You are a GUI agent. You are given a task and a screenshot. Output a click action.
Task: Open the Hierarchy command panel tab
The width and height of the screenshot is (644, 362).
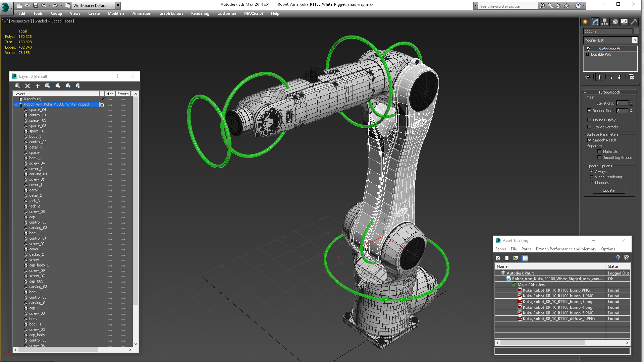pos(604,22)
